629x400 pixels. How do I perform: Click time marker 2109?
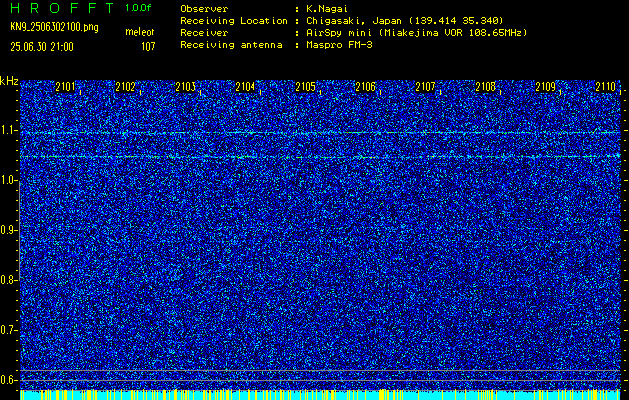pos(546,87)
